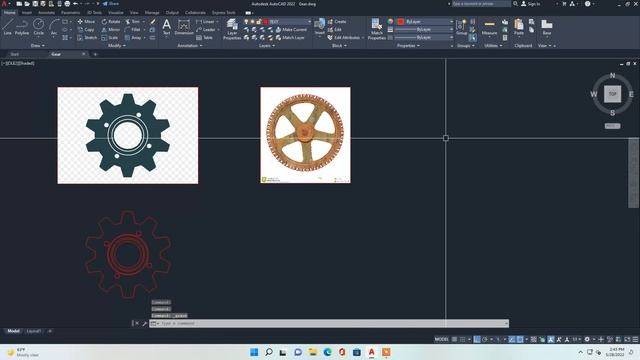Click the Create block button
Screen dimensions: 640x360
click(x=337, y=22)
